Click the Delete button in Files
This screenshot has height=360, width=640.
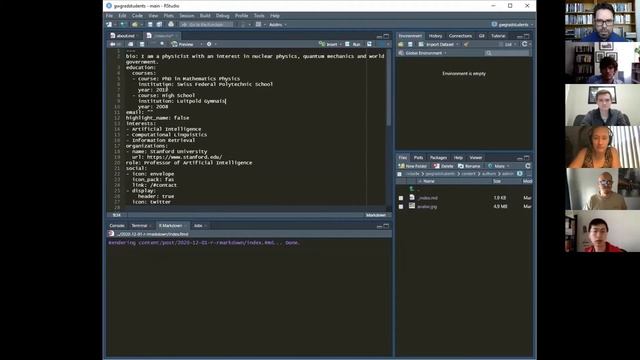444,166
